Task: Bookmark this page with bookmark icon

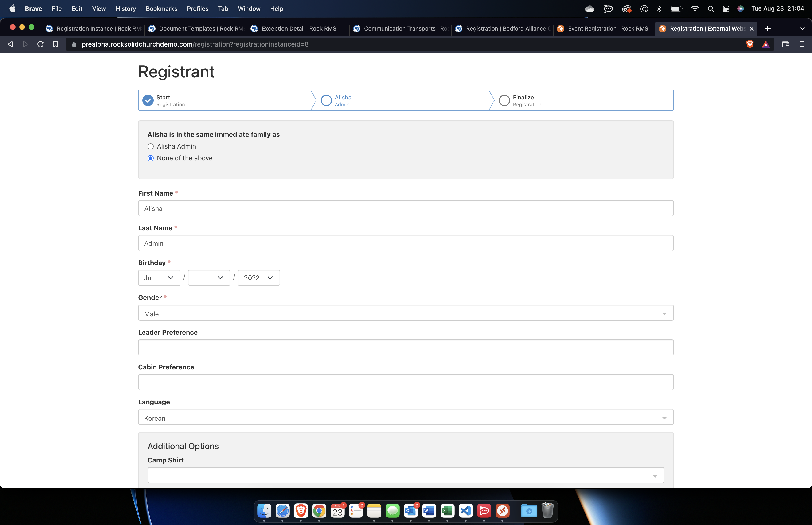Action: (x=55, y=44)
